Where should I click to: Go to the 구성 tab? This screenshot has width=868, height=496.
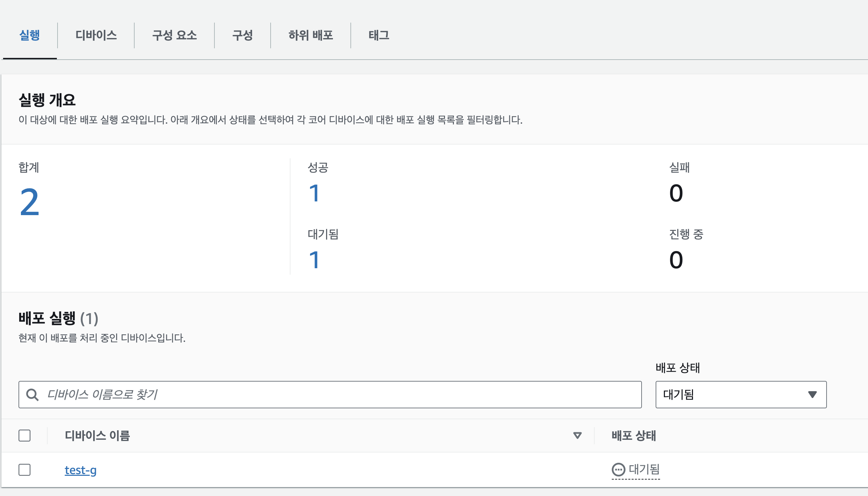pyautogui.click(x=243, y=35)
